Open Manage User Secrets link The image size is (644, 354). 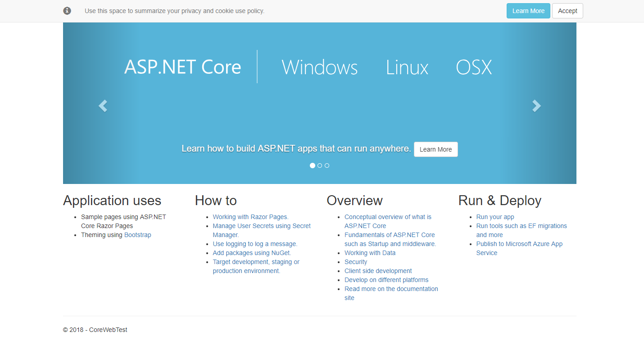pyautogui.click(x=262, y=230)
